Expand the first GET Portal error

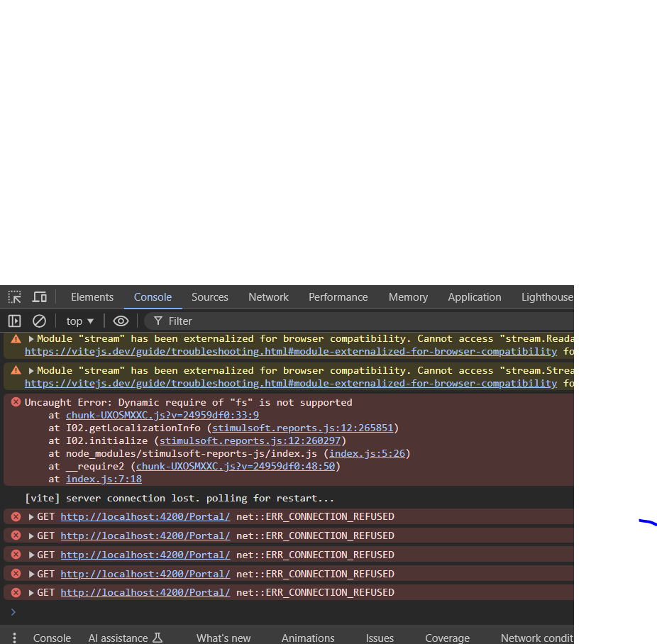[x=31, y=517]
